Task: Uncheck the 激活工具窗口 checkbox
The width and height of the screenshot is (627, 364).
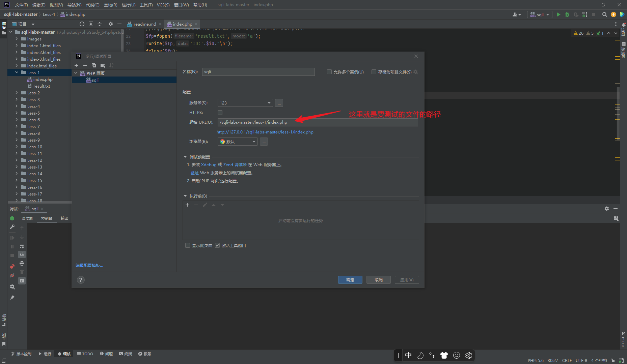Action: coord(217,245)
